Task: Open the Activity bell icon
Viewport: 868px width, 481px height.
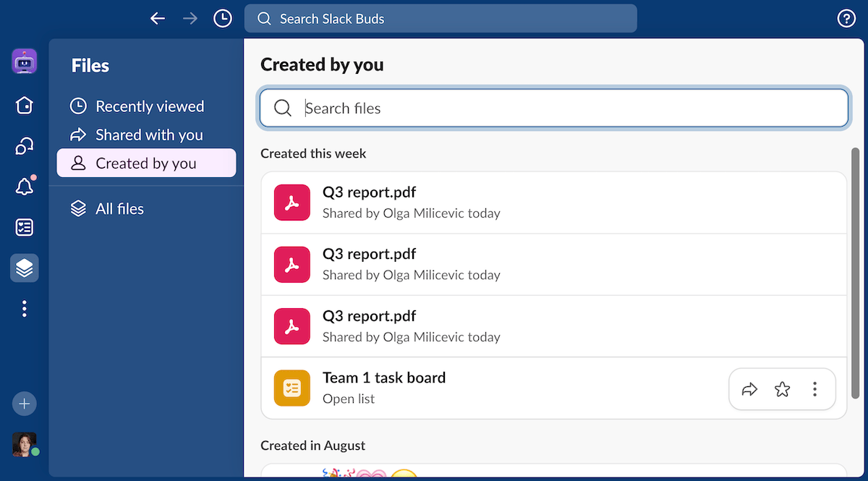Action: (25, 187)
